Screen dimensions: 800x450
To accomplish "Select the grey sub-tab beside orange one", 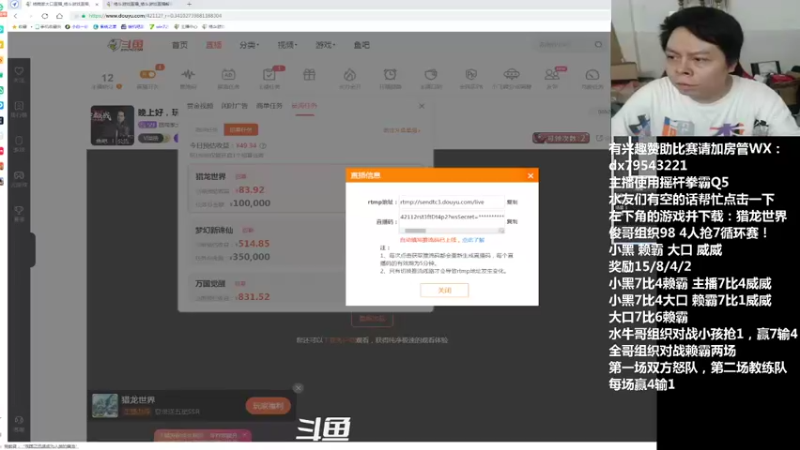I will pyautogui.click(x=206, y=130).
